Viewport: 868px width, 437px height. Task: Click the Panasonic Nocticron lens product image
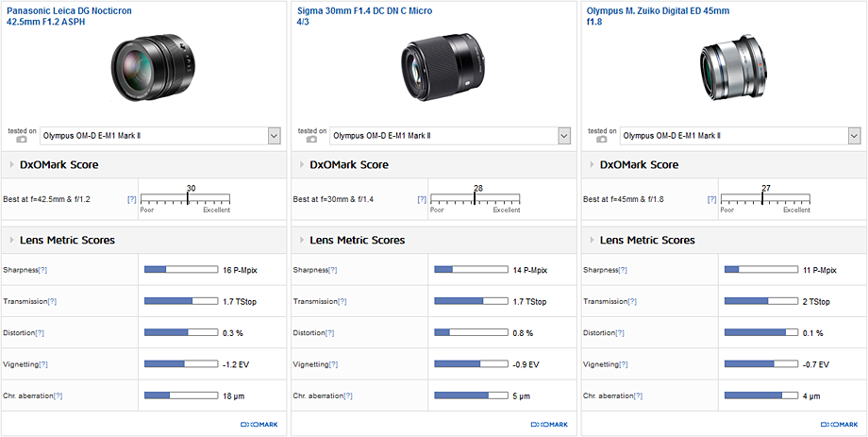point(154,68)
